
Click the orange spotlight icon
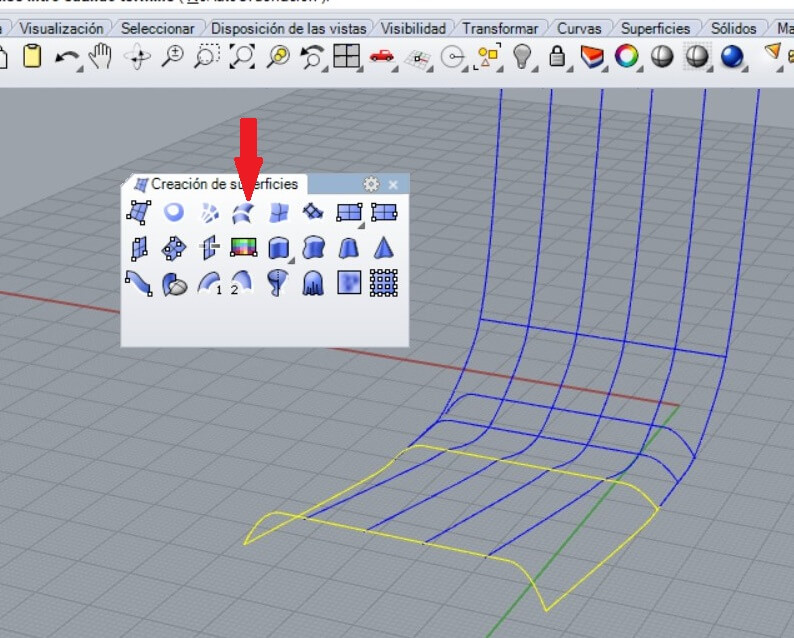pos(773,52)
